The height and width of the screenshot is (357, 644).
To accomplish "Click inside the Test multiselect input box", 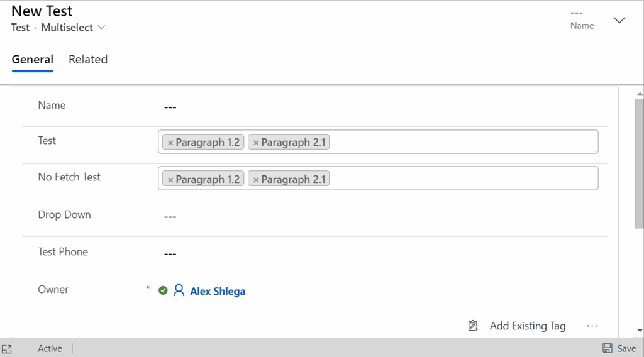I will point(464,142).
